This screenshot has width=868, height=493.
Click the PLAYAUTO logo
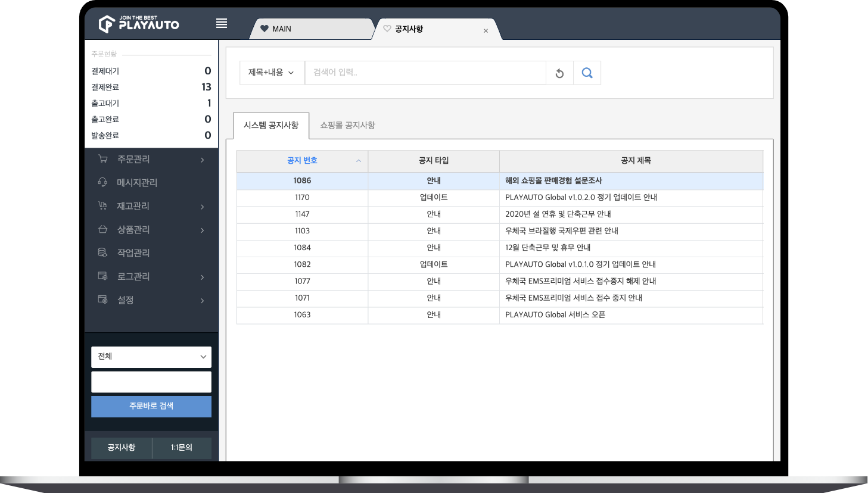(139, 24)
